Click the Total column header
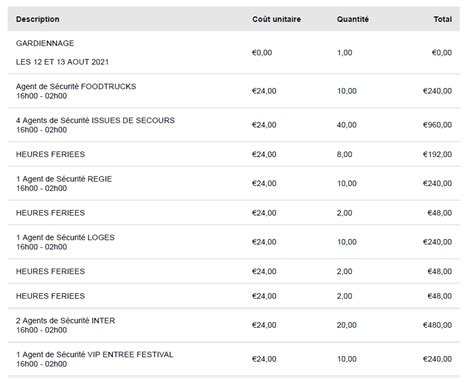This screenshot has width=474, height=378. click(443, 19)
